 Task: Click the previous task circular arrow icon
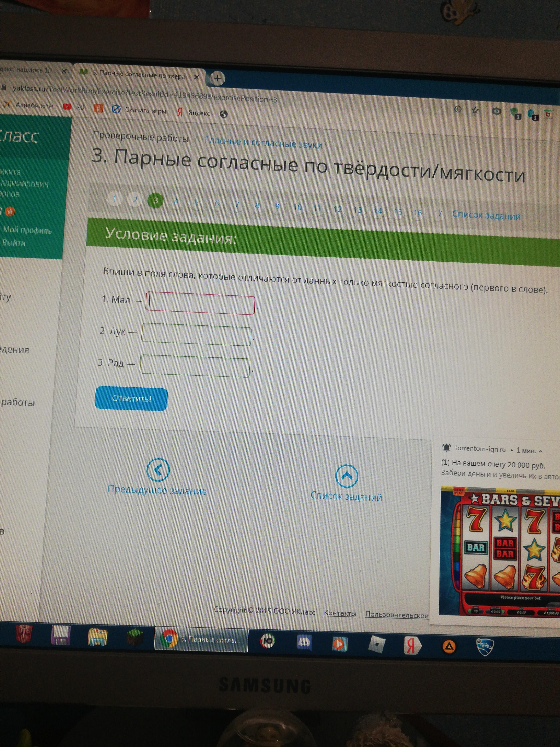coord(158,470)
